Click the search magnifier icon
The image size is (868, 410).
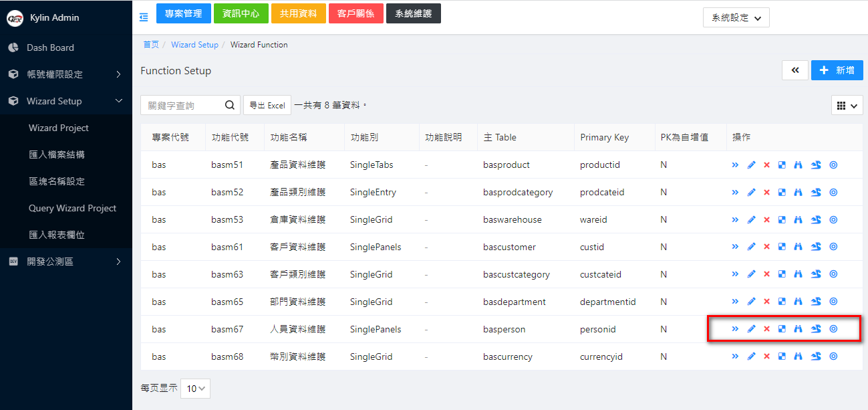229,105
